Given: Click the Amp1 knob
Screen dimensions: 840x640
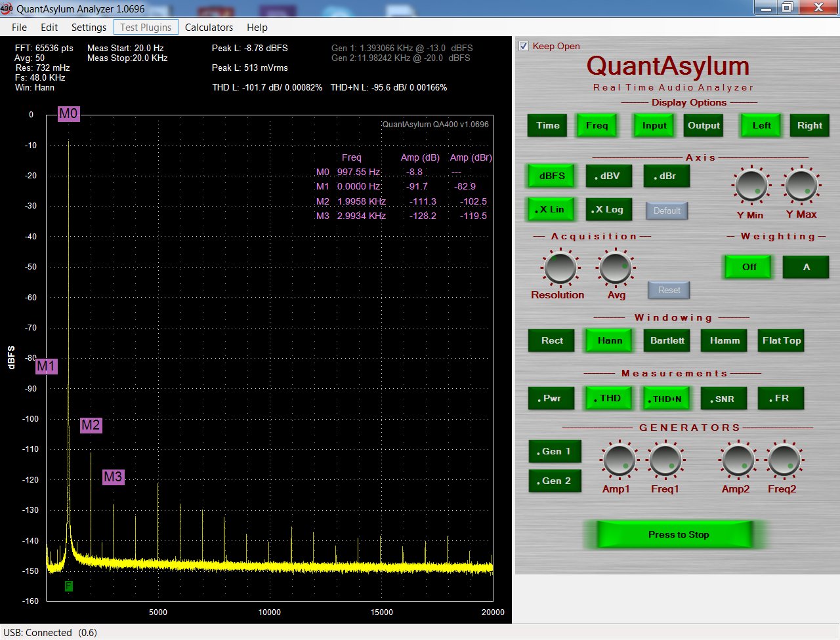Looking at the screenshot, I should click(618, 460).
